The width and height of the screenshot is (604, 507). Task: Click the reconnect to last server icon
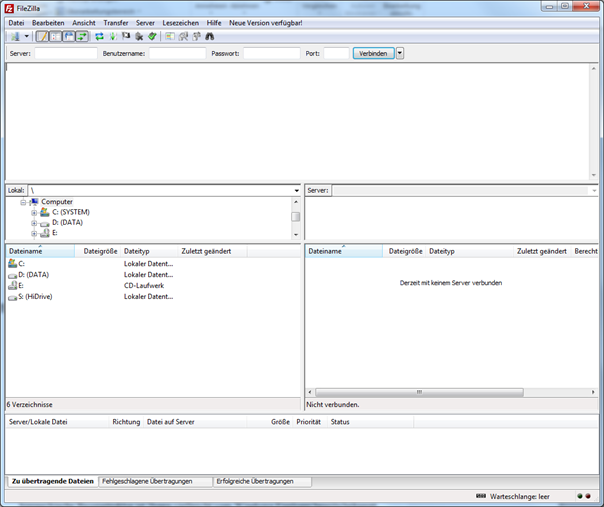(152, 36)
